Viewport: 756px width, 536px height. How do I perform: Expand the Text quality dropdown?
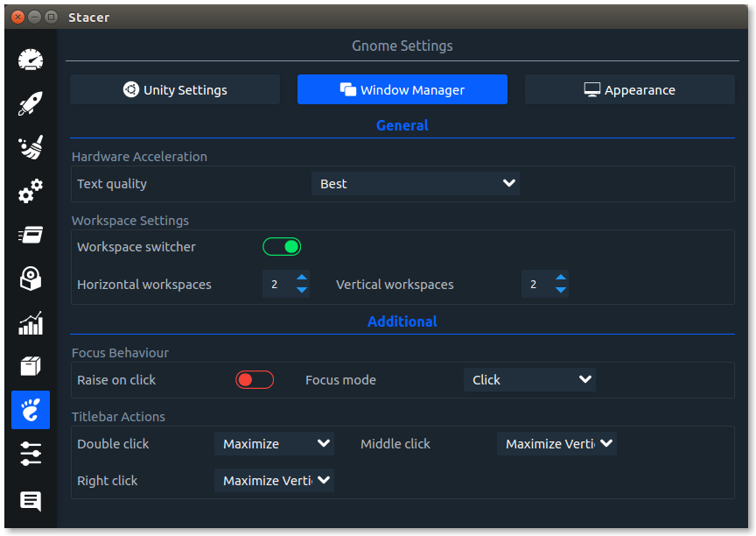coord(415,183)
